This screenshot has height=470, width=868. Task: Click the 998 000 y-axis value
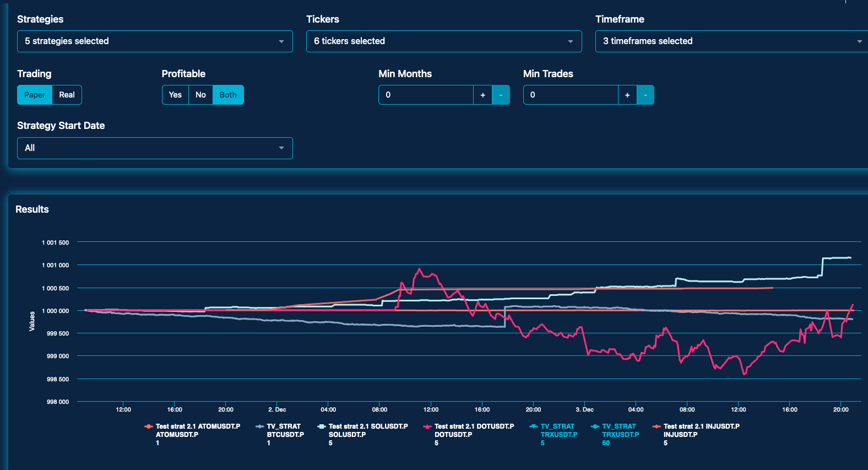(58, 402)
